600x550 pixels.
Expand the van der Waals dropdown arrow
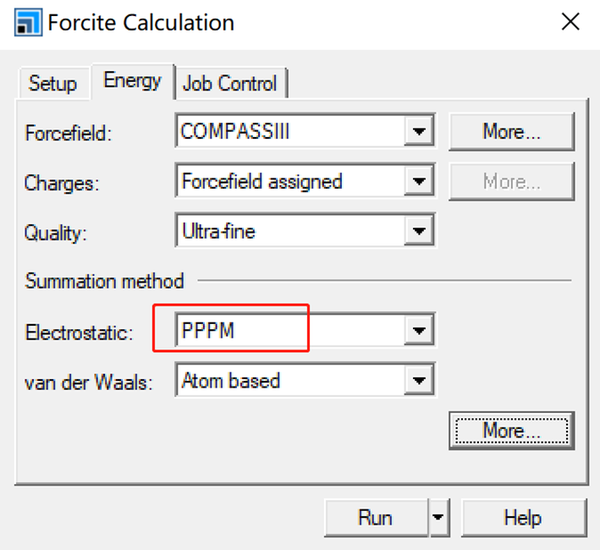click(420, 381)
